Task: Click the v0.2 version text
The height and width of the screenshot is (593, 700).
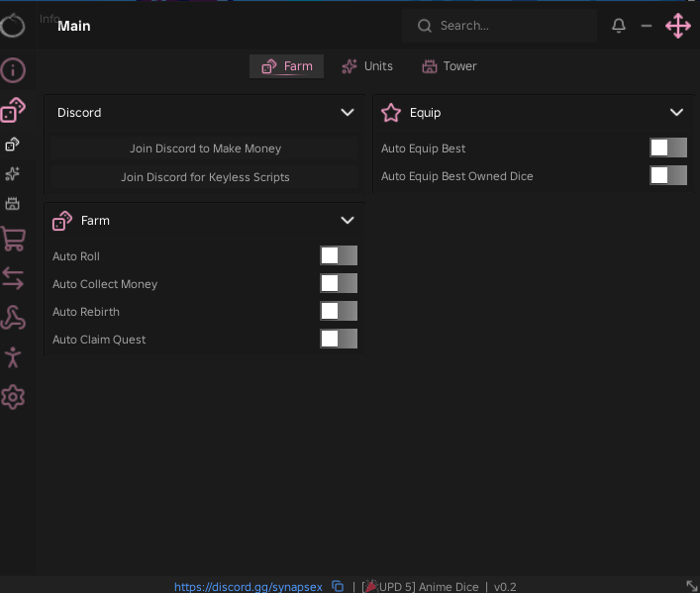Action: click(505, 586)
